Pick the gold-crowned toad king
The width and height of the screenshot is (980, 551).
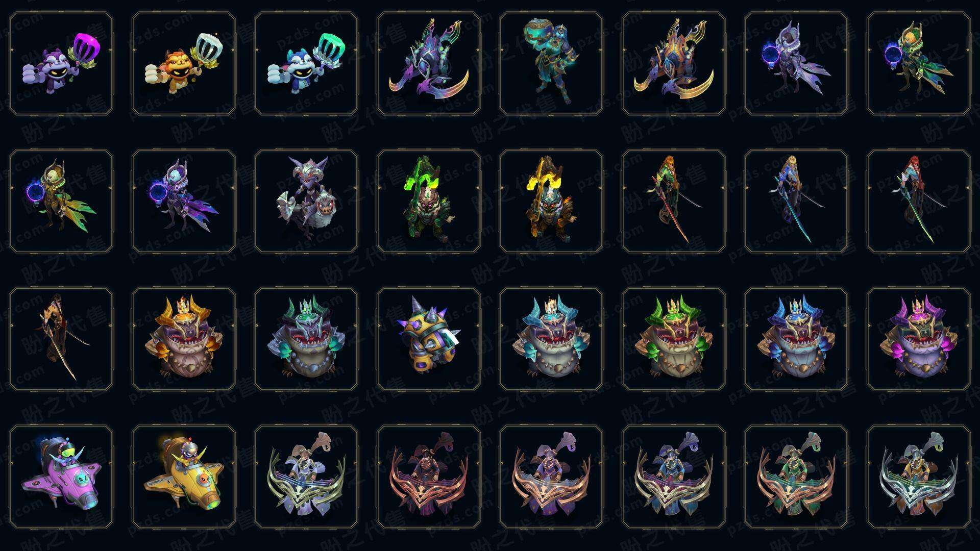pos(184,339)
